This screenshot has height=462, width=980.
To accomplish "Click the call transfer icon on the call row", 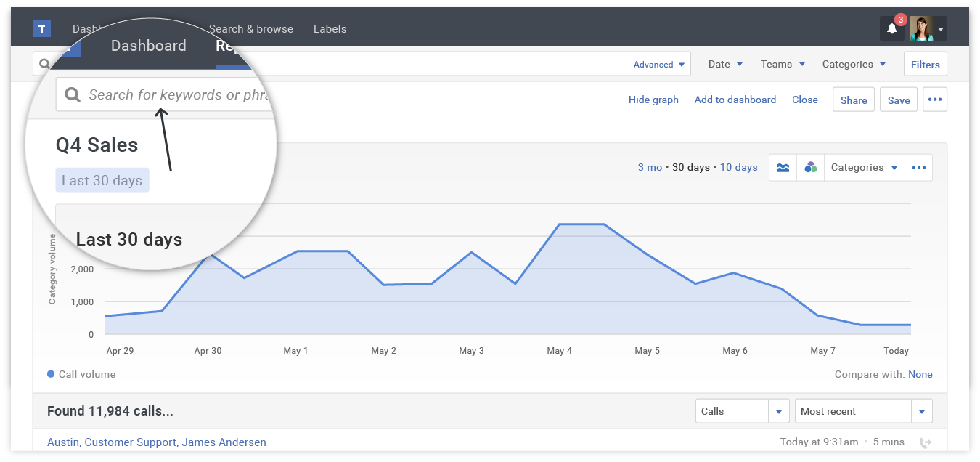I will 926,442.
